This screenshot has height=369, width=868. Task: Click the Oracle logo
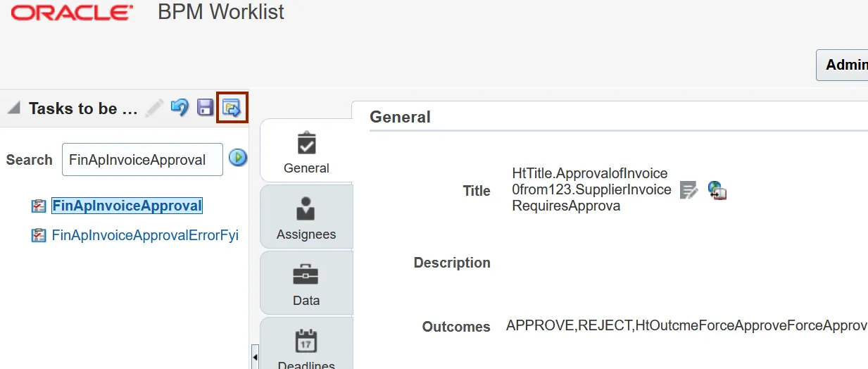pos(72,13)
